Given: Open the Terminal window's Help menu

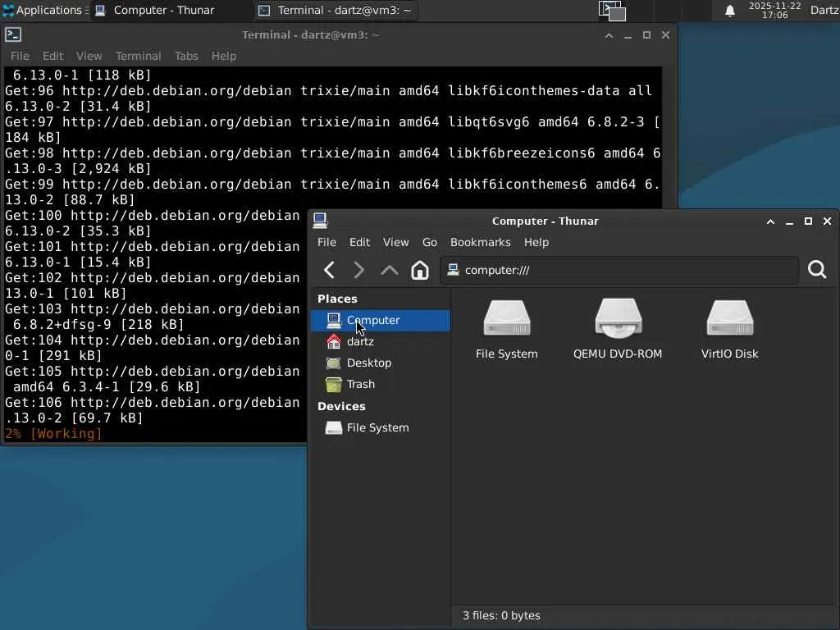Looking at the screenshot, I should tap(224, 56).
